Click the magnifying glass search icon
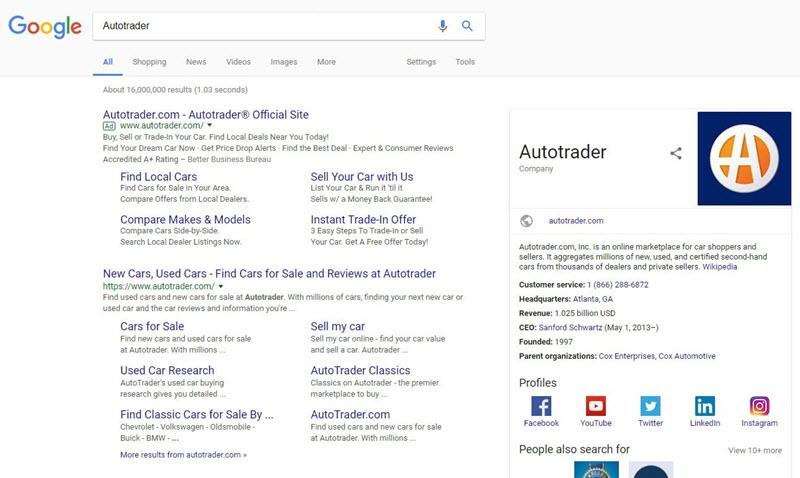The width and height of the screenshot is (800, 478). tap(467, 26)
